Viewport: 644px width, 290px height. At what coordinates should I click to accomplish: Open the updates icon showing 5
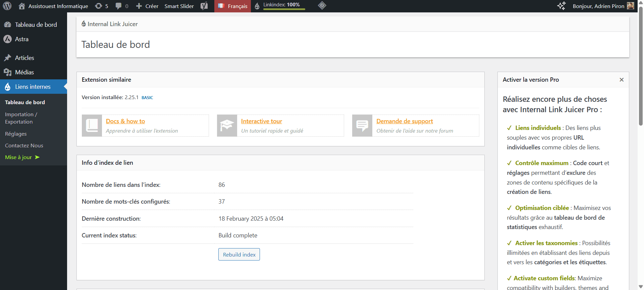[102, 6]
